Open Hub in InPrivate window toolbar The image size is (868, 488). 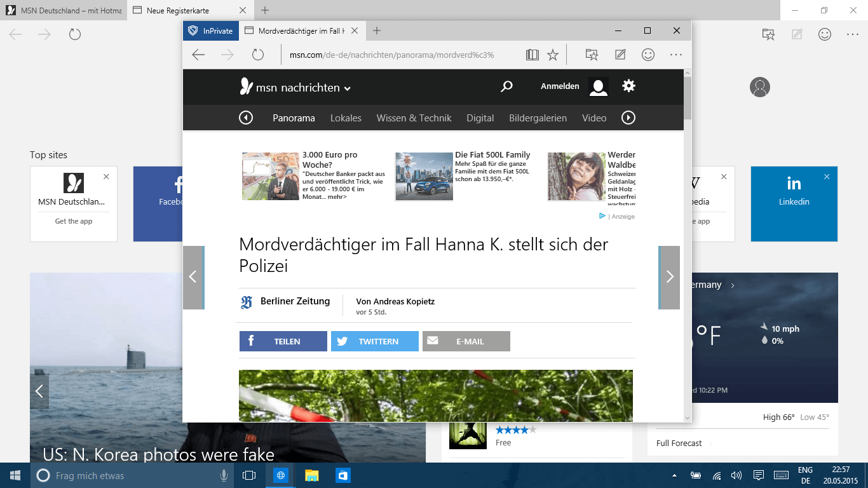(592, 55)
